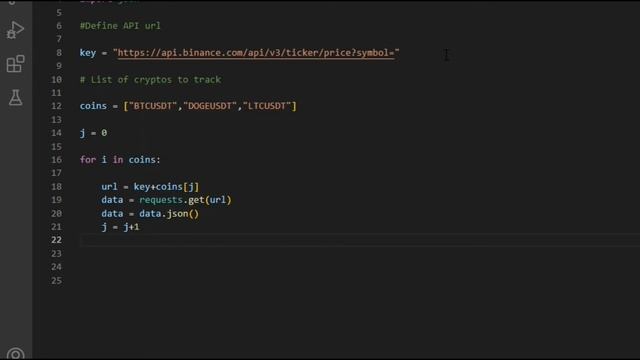
Task: Open the Accounts icon in the activity bar
Action: [16, 353]
